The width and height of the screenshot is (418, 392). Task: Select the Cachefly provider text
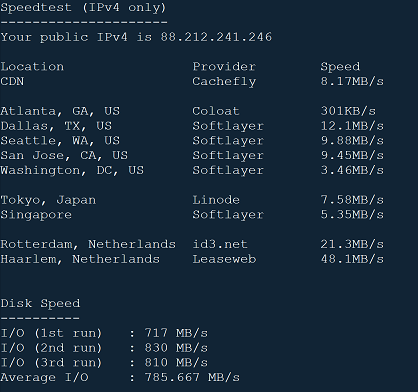(224, 81)
